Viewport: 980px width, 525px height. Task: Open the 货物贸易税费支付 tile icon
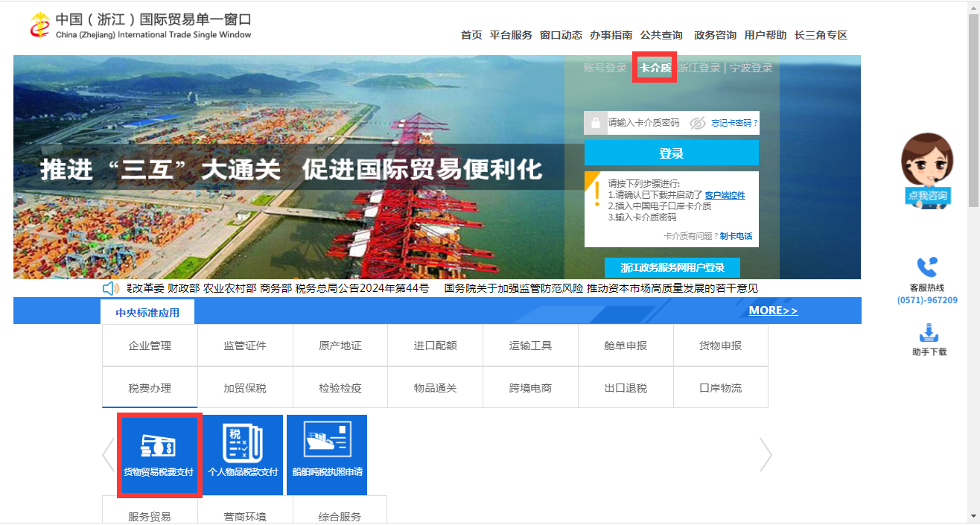[x=159, y=448]
